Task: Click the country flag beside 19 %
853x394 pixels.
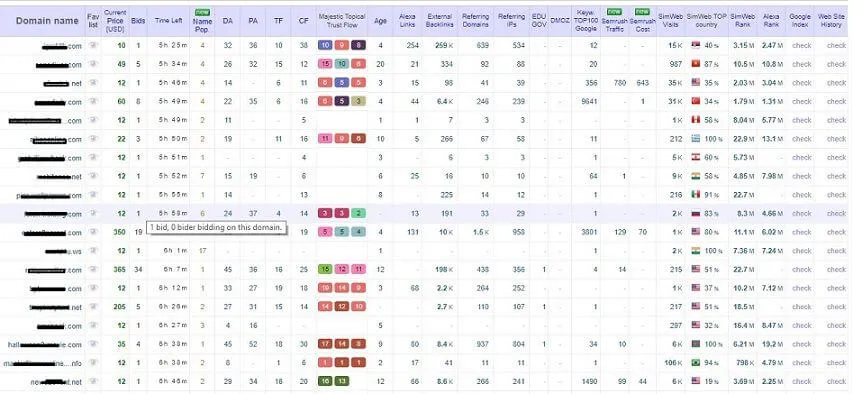Action: (x=696, y=381)
